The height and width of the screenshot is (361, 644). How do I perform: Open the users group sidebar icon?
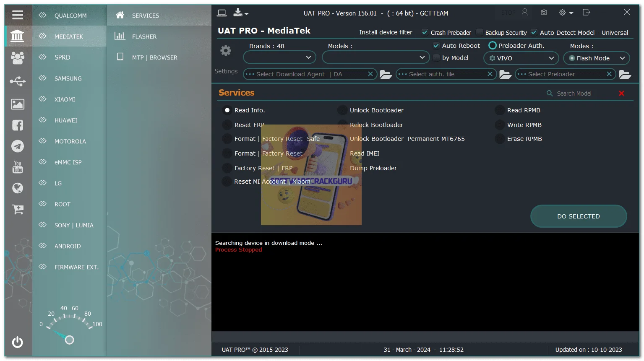pos(18,57)
